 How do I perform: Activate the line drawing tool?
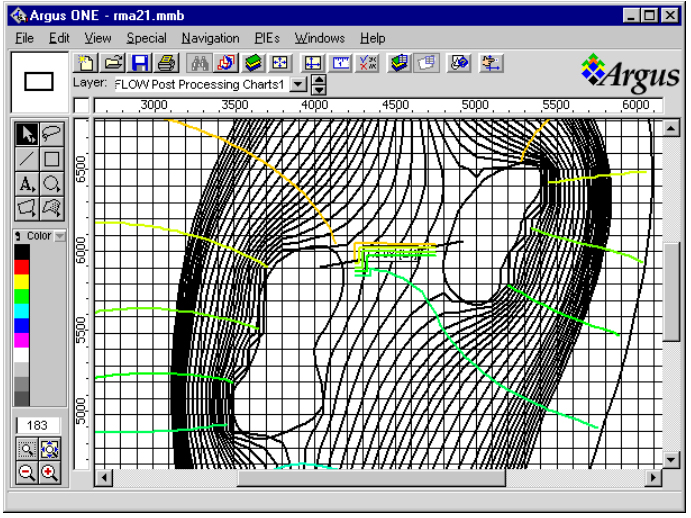coord(27,158)
